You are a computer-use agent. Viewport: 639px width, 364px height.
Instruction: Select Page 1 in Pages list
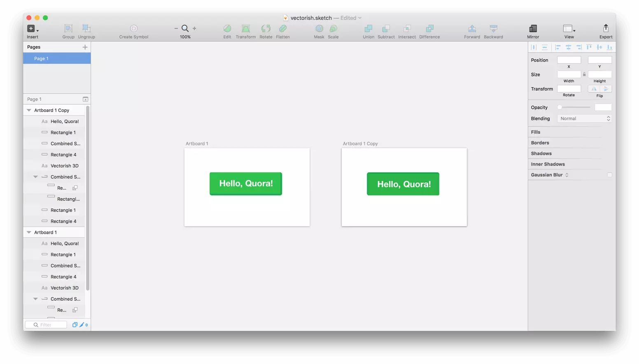57,58
